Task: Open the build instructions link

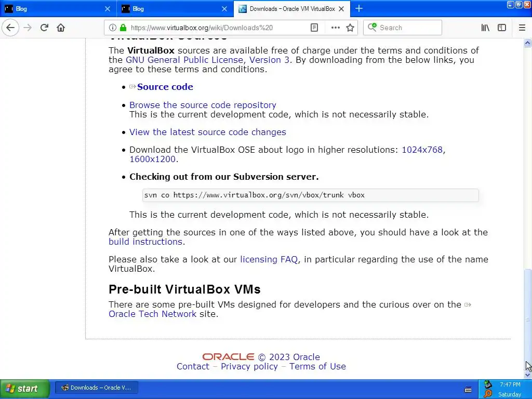Action: [x=145, y=242]
